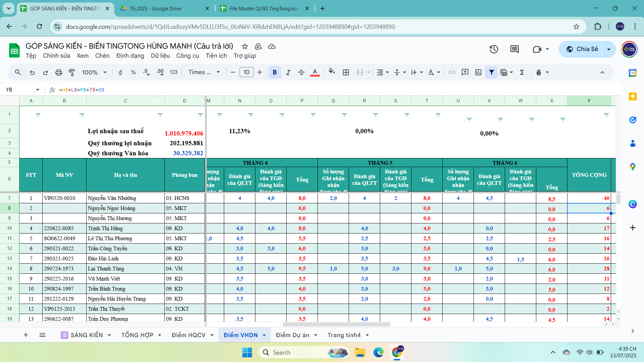Toggle italic text formatting

tap(288, 72)
